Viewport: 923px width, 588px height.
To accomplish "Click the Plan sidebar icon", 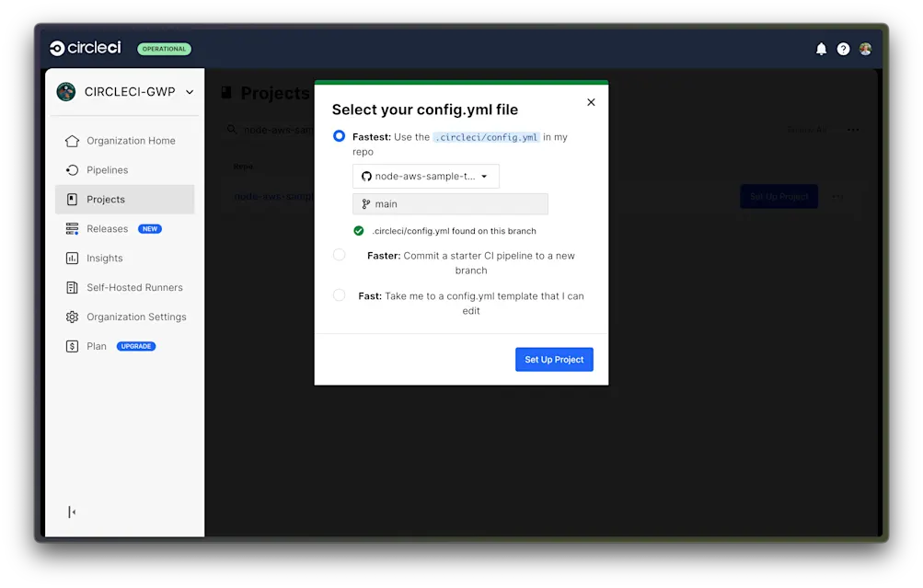I will 75,346.
